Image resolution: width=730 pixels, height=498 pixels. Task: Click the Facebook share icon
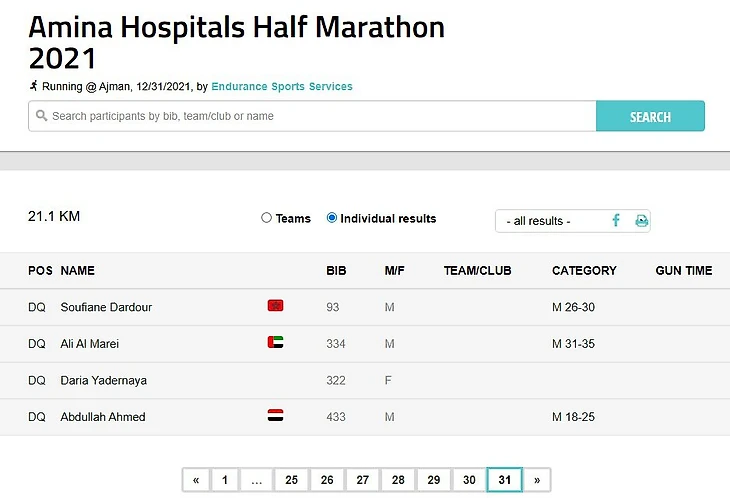click(616, 220)
